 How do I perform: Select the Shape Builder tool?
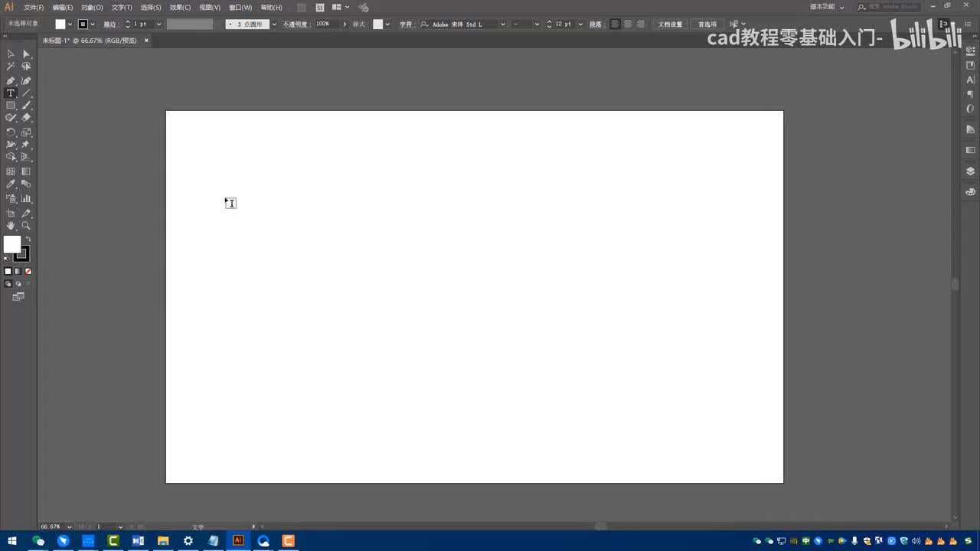(11, 157)
